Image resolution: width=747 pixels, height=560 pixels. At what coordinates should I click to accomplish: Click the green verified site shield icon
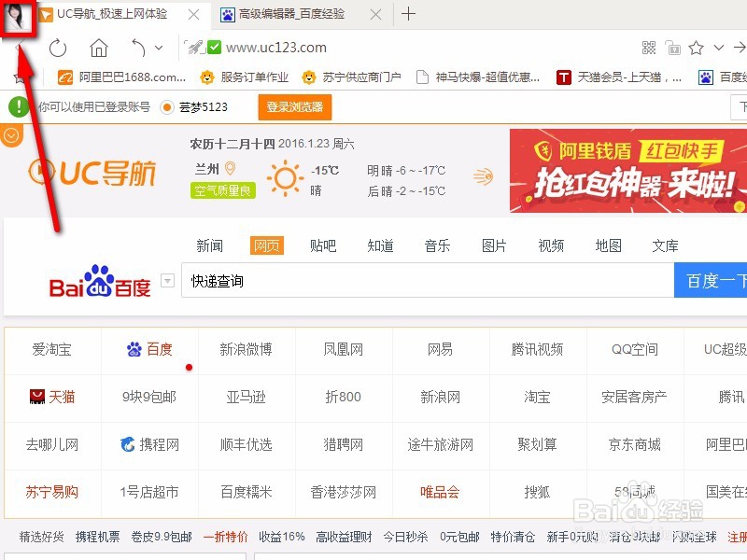(215, 48)
